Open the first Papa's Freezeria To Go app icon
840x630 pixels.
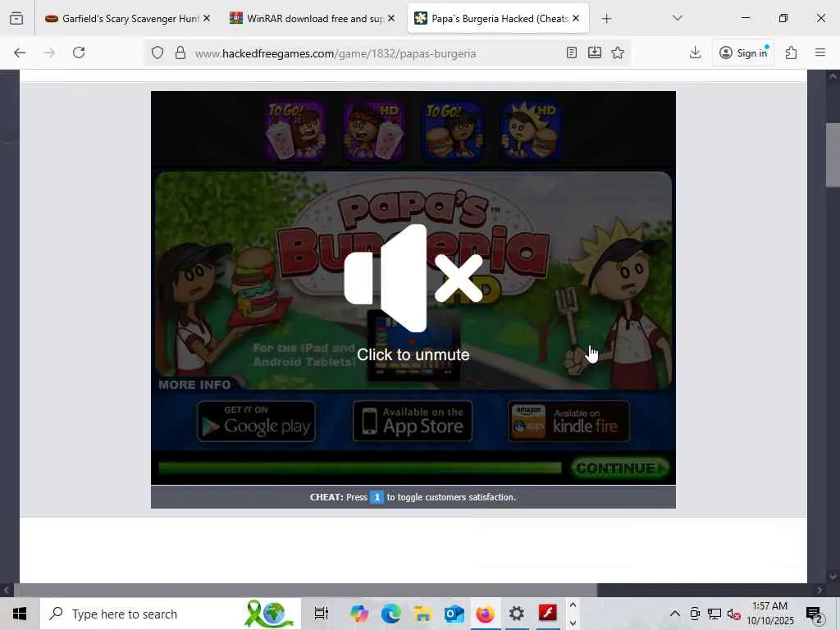pyautogui.click(x=296, y=131)
